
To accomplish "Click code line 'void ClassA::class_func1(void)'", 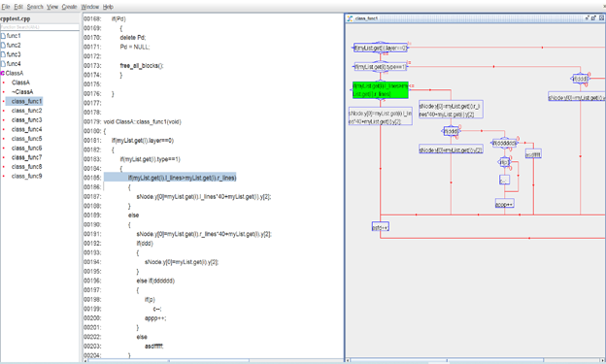I will point(142,121).
